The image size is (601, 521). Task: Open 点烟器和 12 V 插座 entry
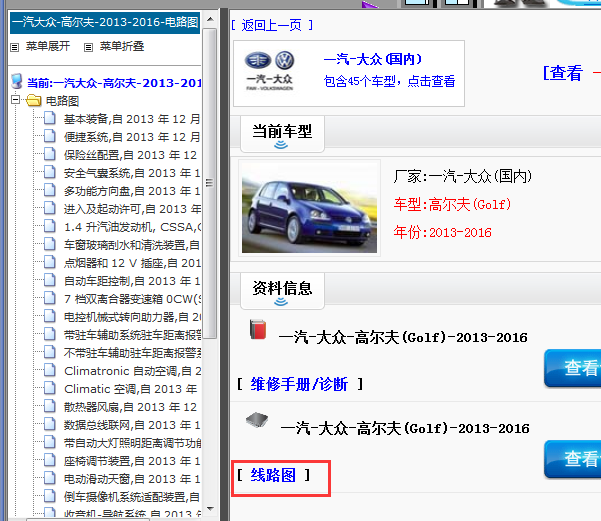pos(132,263)
